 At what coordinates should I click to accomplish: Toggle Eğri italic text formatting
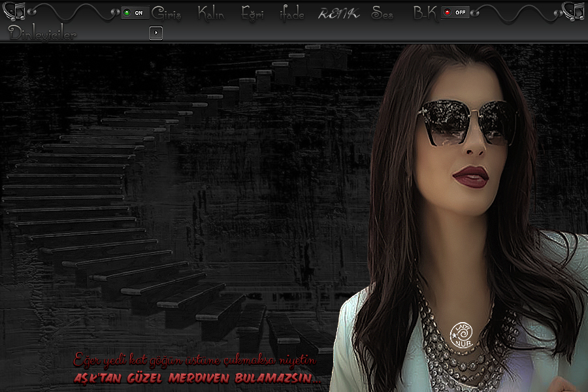(x=252, y=13)
